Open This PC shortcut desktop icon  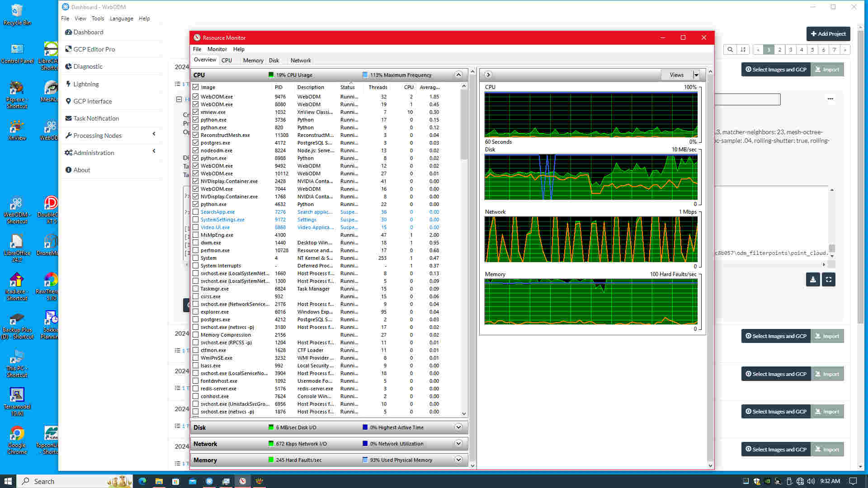tap(17, 363)
